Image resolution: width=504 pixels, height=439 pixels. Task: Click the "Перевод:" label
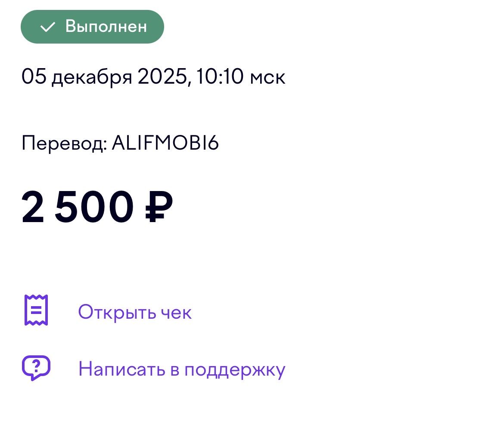(x=64, y=144)
